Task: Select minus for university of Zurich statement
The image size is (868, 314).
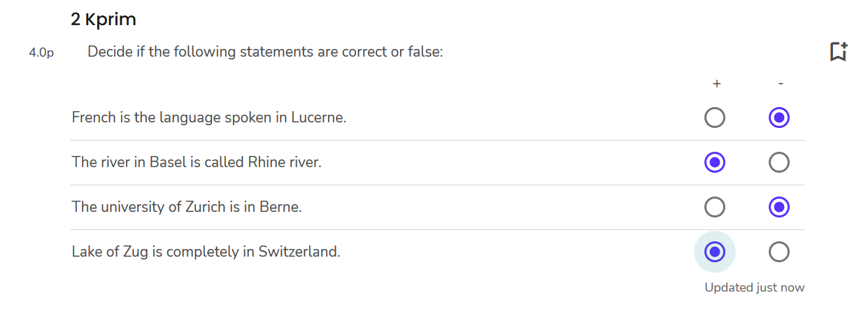Action: (x=778, y=207)
